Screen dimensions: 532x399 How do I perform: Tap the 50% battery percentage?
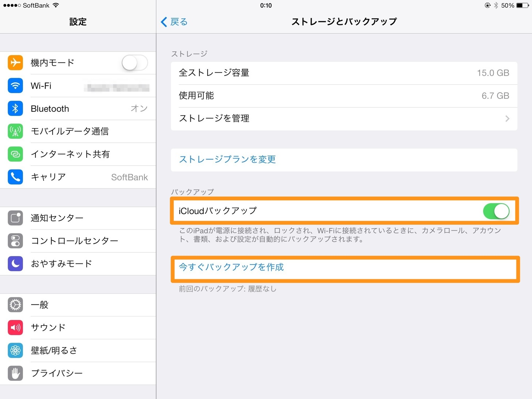(x=508, y=5)
